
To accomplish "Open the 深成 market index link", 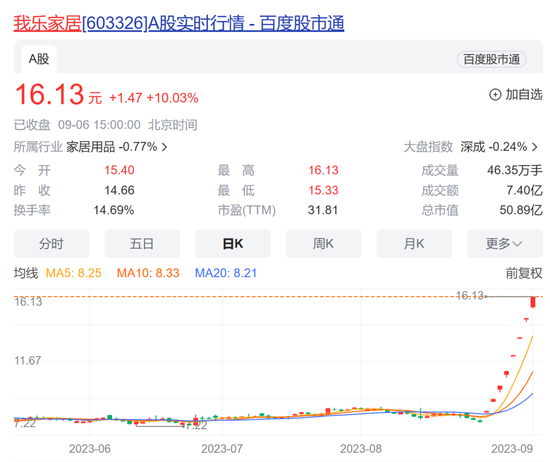I will 472,147.
